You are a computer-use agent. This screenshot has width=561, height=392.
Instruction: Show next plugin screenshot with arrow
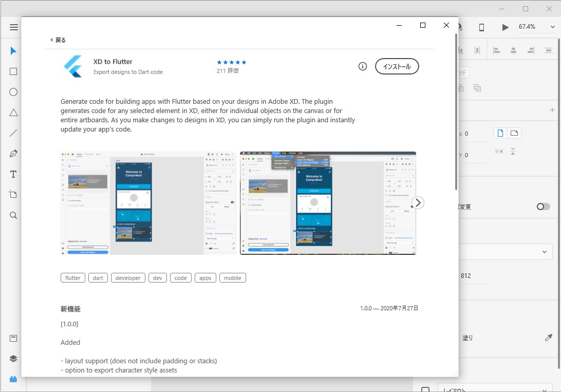point(418,202)
